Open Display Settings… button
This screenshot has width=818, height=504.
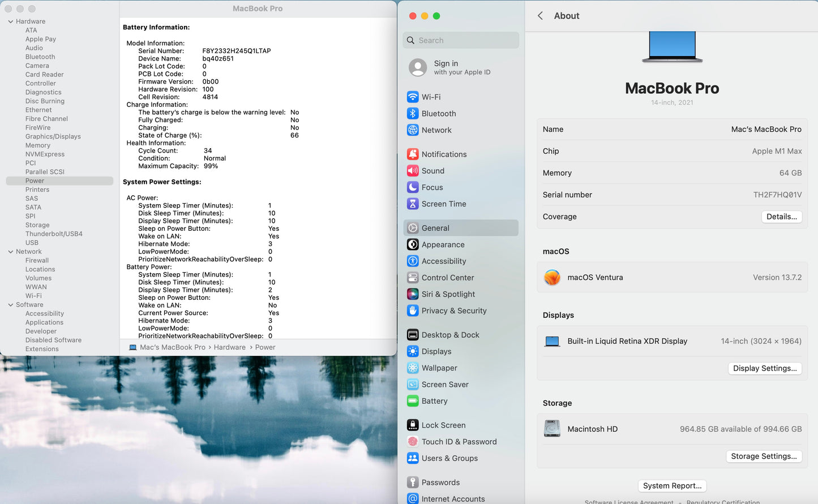[765, 368]
